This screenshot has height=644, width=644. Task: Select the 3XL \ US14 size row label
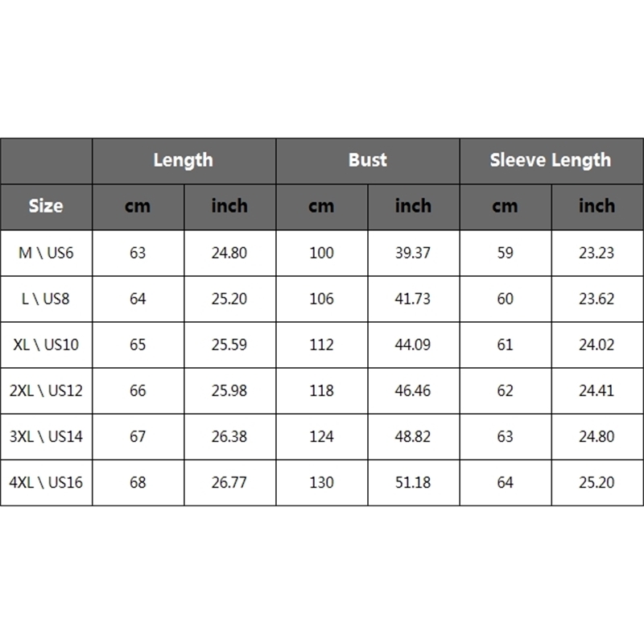46,436
